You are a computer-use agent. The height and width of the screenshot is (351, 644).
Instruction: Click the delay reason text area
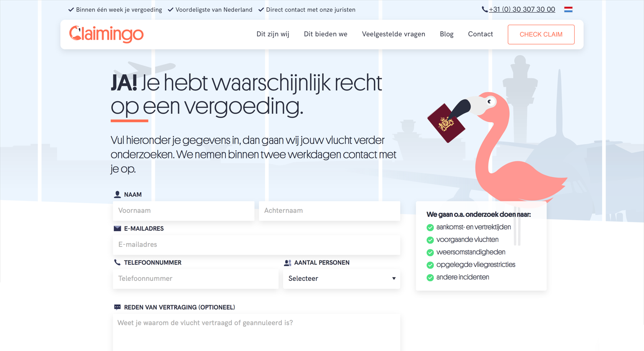point(256,333)
